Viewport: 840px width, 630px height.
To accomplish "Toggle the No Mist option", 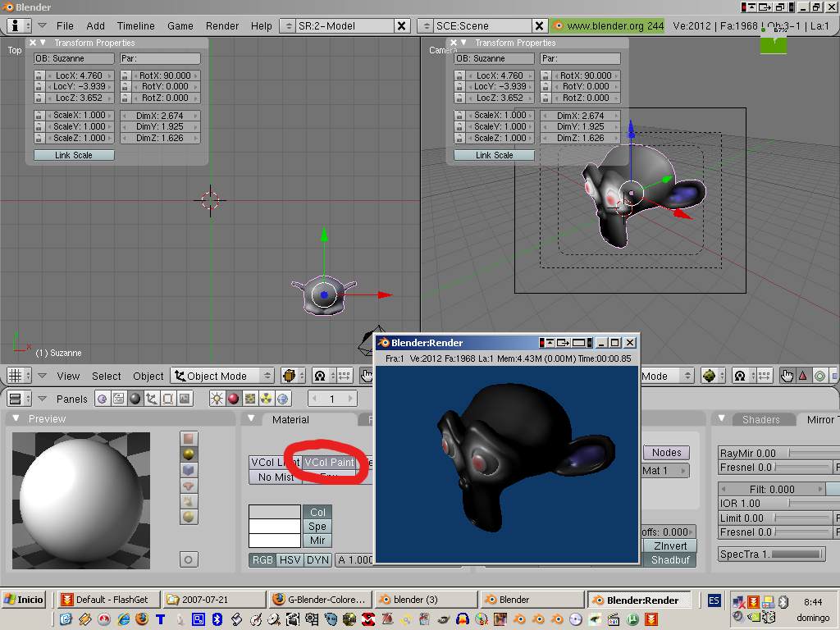I will [x=276, y=477].
